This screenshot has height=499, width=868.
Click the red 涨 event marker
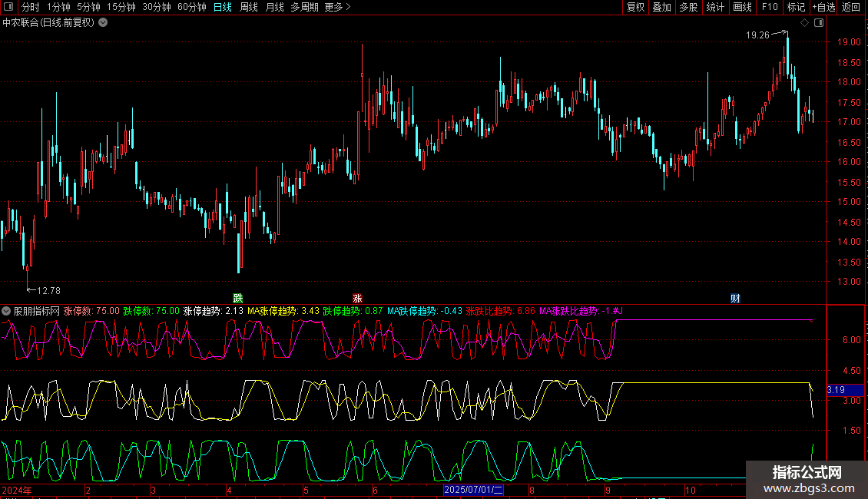[357, 298]
